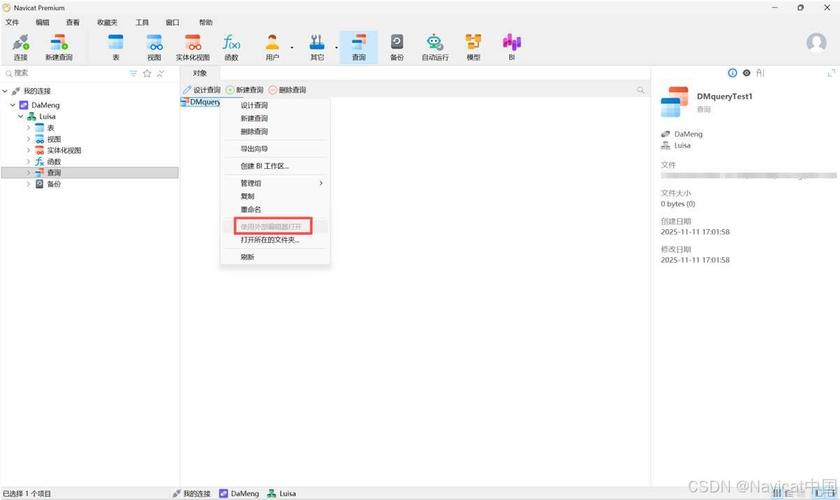The image size is (840, 500).
Task: Open 实体化视图 from the main toolbar
Action: (x=193, y=47)
